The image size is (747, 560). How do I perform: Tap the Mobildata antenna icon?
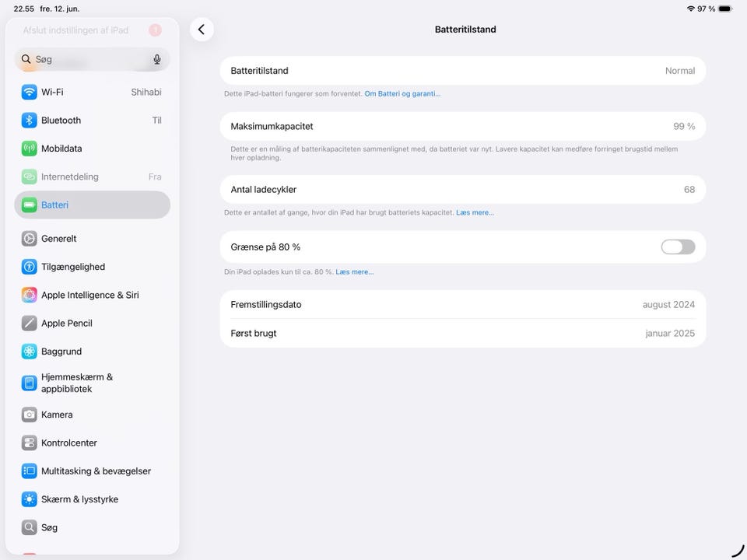click(29, 149)
